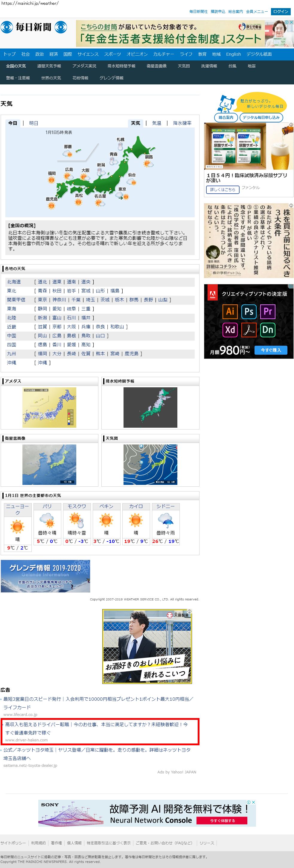
Task: Click the Sendai weather icon on map
Action: tap(132, 182)
